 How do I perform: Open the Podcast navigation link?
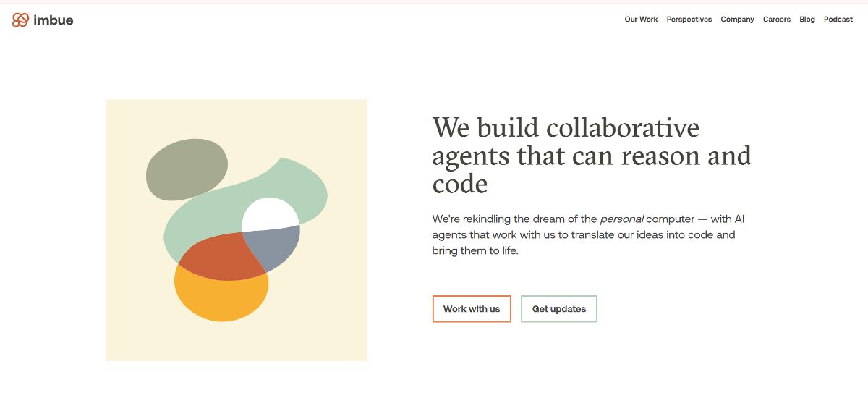click(x=838, y=20)
